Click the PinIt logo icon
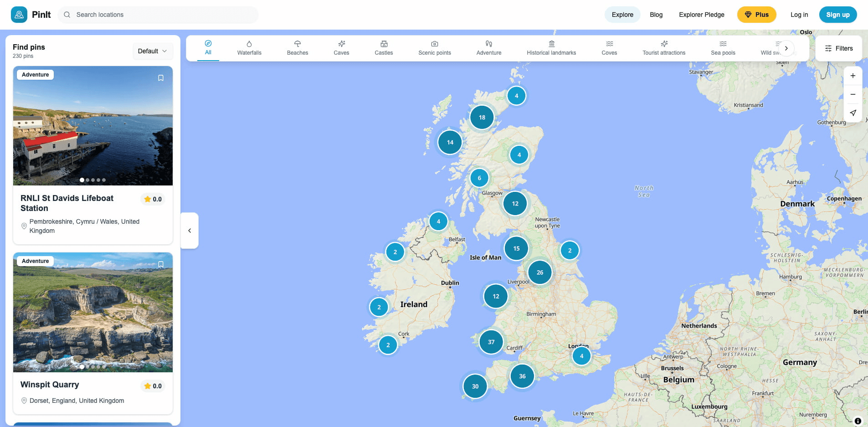The image size is (868, 427). [x=19, y=15]
